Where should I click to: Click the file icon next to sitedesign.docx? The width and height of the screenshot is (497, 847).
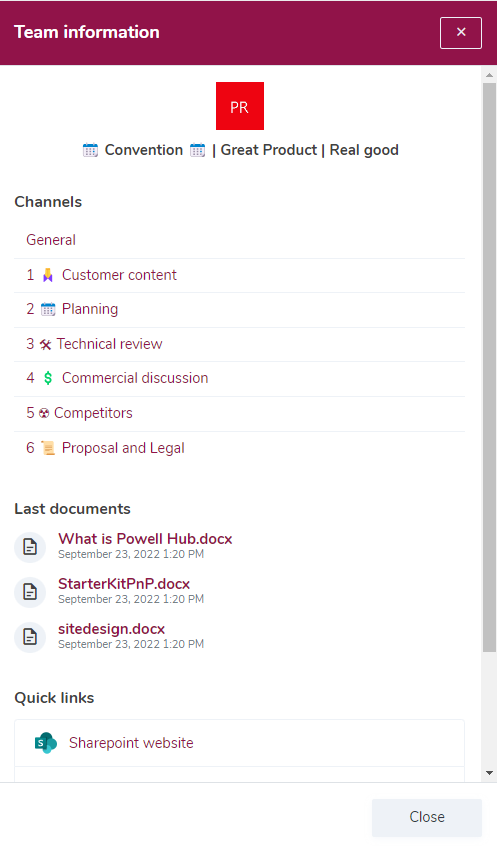pos(30,637)
